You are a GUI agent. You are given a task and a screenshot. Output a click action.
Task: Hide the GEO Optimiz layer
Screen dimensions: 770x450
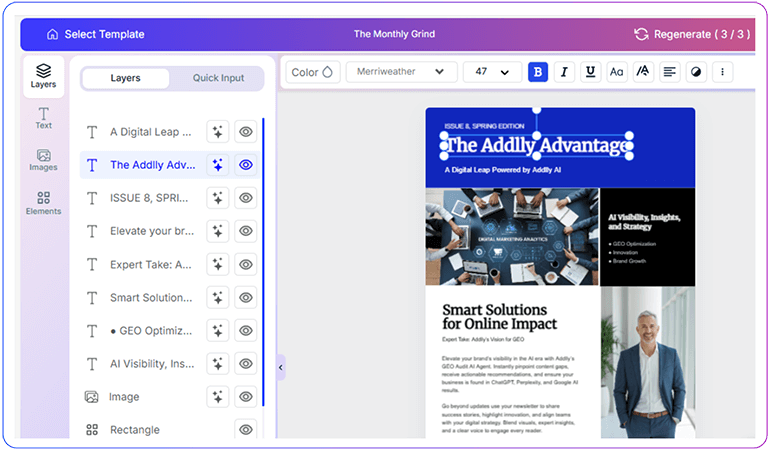(246, 331)
